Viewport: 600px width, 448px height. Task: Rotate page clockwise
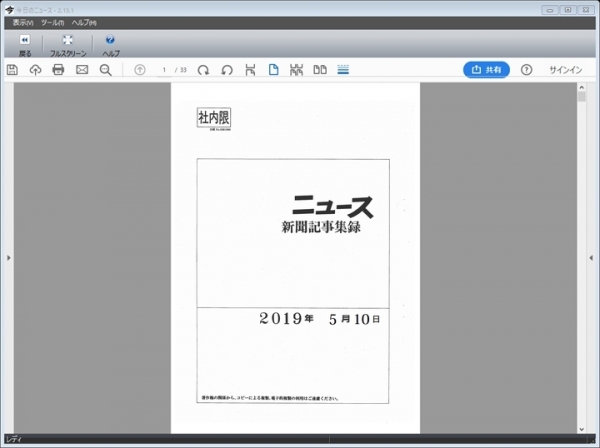[x=203, y=70]
